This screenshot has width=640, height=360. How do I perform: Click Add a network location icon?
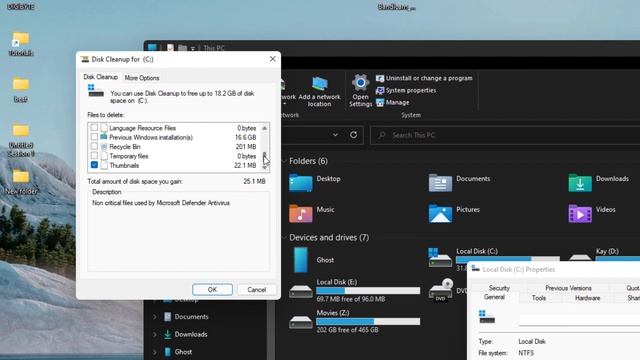(320, 84)
